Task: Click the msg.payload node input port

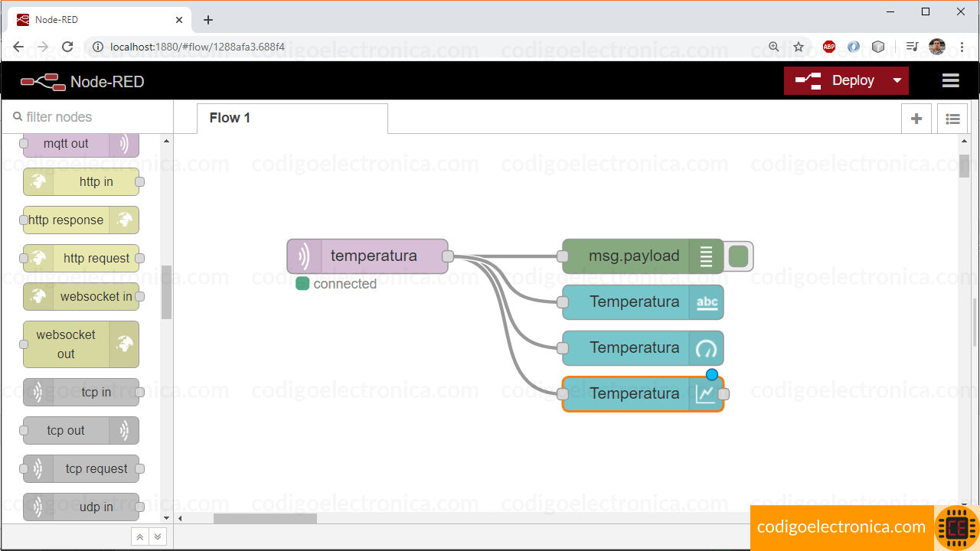Action: pyautogui.click(x=563, y=256)
